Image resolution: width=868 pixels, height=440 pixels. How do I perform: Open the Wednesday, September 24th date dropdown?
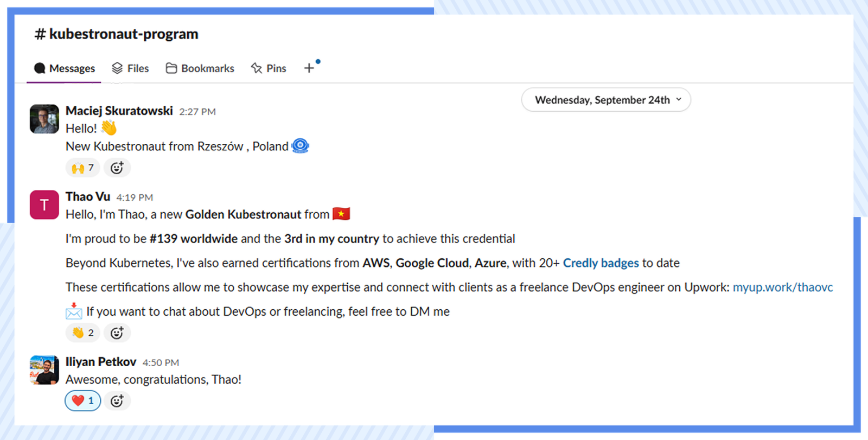(x=606, y=100)
